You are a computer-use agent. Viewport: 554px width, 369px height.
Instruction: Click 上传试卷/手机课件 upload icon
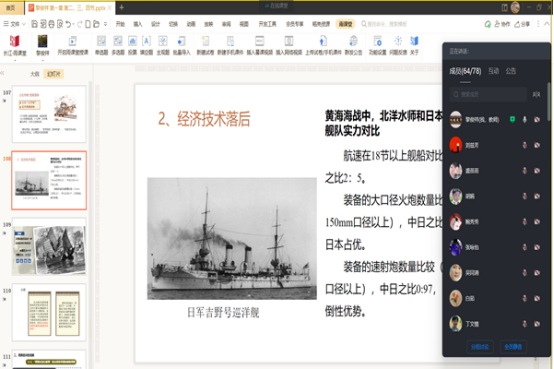coord(323,41)
